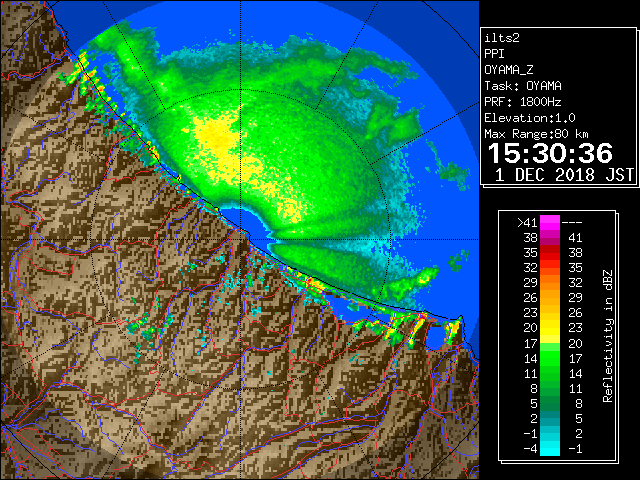640x480 pixels.
Task: Select the 'Task: OYAMA' line
Action: click(x=523, y=86)
